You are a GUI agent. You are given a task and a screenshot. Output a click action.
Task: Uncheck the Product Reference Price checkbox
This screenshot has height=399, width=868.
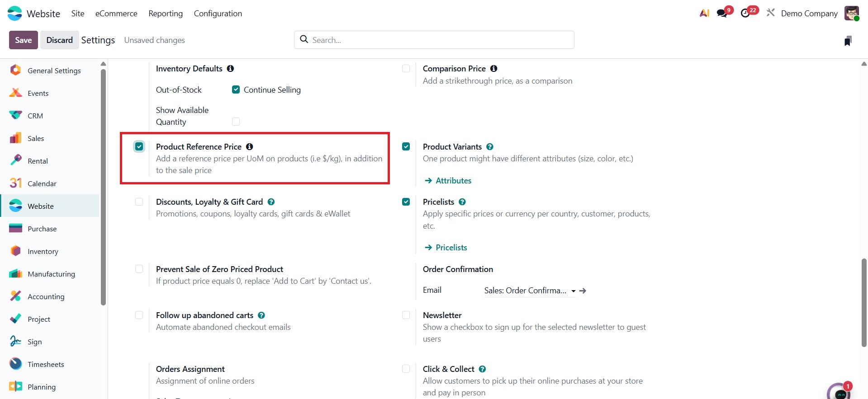139,146
